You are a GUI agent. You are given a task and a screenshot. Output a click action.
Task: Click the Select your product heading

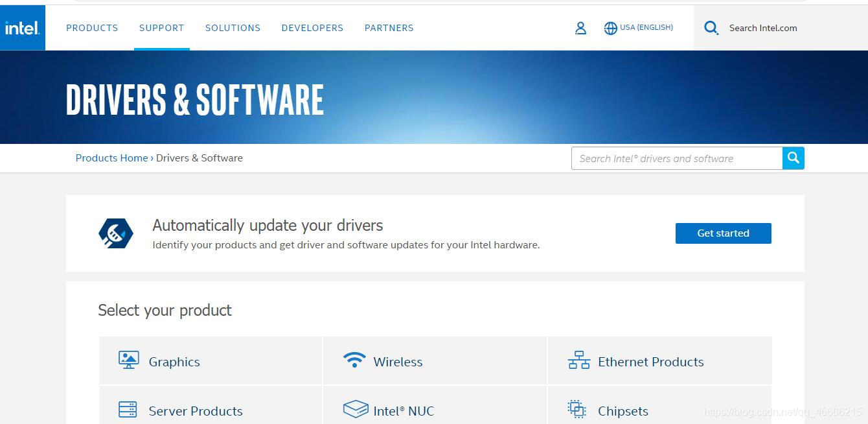pos(165,310)
